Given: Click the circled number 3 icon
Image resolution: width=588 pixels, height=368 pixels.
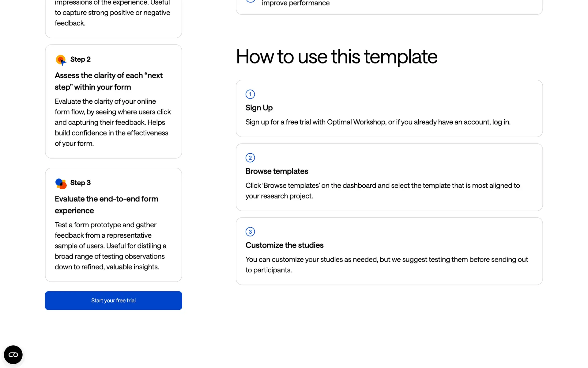Looking at the screenshot, I should (x=250, y=232).
